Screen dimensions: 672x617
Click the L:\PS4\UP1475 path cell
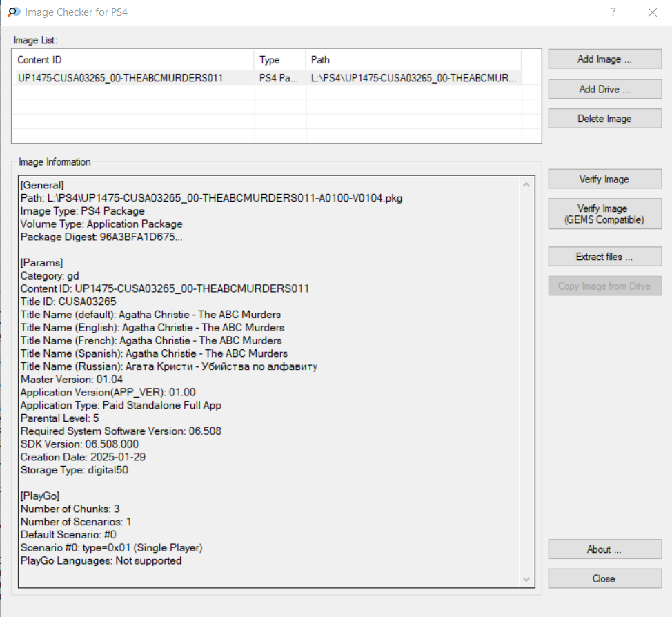[x=413, y=78]
